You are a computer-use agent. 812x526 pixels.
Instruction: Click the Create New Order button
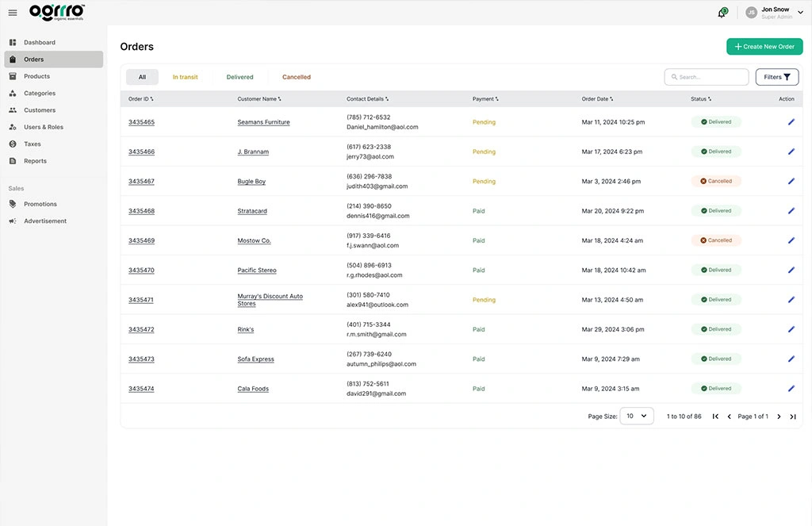764,47
